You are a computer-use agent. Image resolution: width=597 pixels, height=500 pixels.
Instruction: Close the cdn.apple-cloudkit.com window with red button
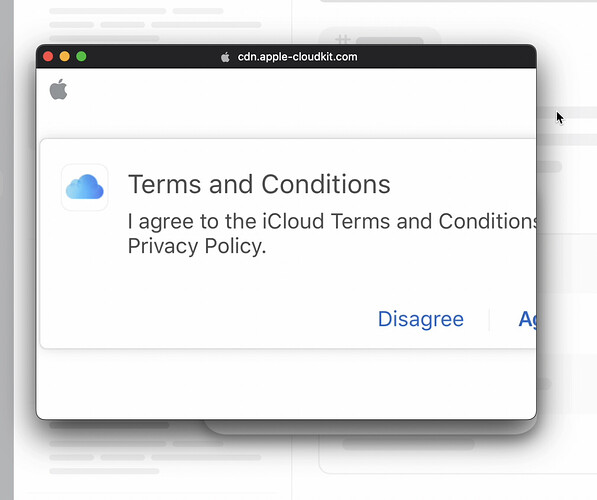pos(48,56)
